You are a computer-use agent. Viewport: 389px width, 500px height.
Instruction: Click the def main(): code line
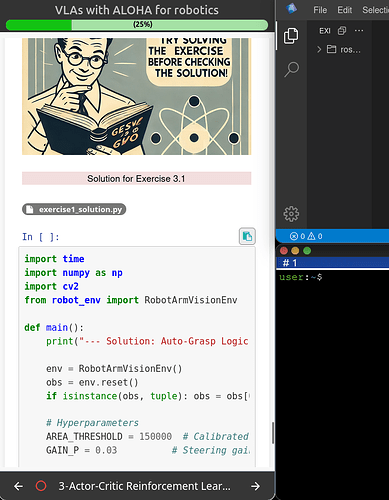(54, 327)
